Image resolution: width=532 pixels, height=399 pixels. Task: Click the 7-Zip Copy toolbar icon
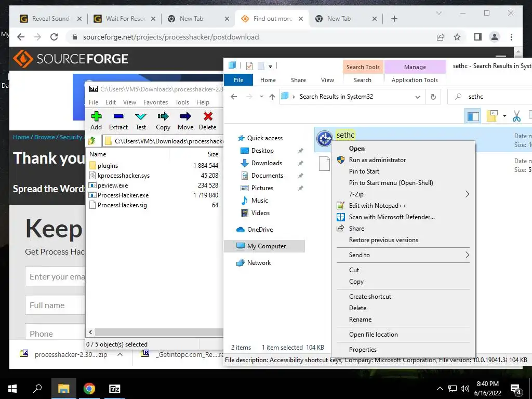(163, 117)
